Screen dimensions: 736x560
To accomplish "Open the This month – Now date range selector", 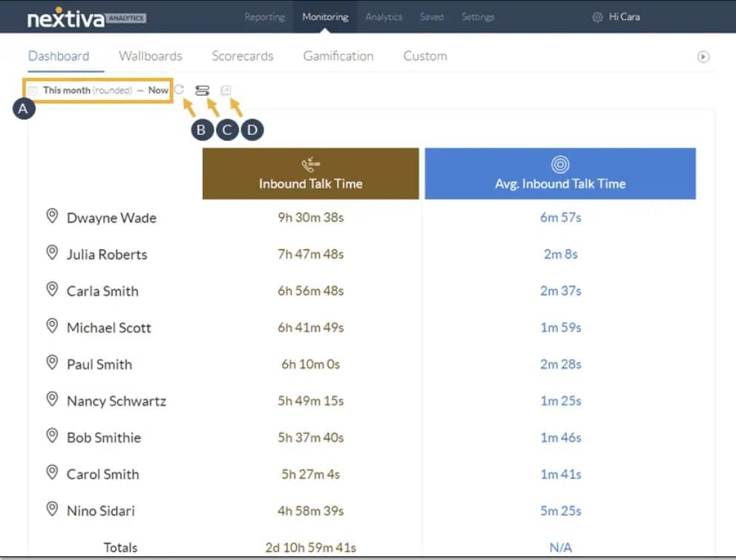I will point(98,90).
